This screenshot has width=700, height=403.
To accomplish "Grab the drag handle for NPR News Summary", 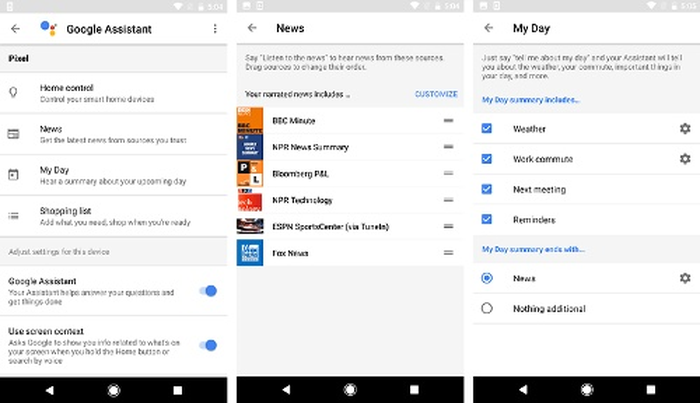I will pos(448,147).
